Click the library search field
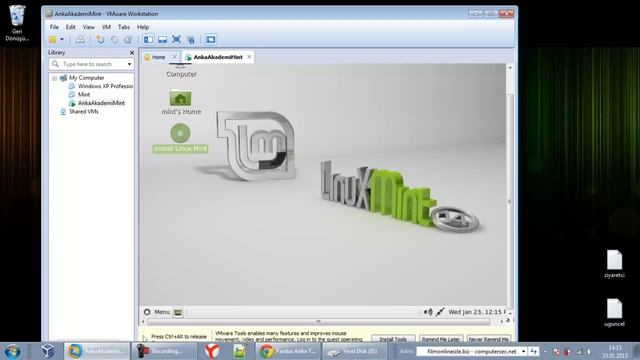Screen dimensions: 640x360 91,64
